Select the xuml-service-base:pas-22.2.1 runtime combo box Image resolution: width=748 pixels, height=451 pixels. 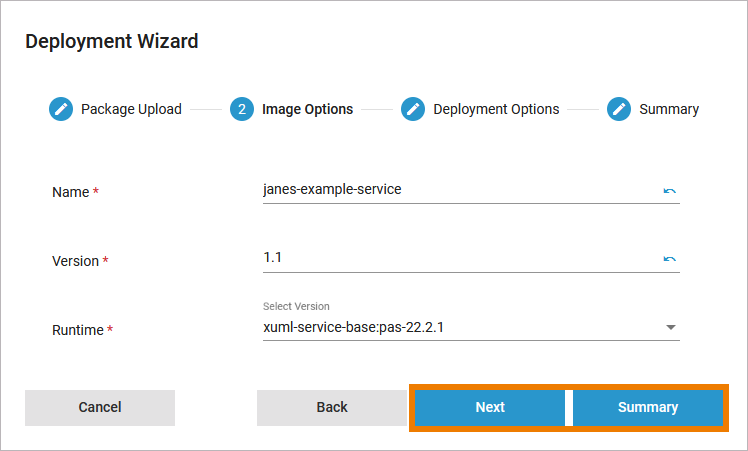(460, 327)
